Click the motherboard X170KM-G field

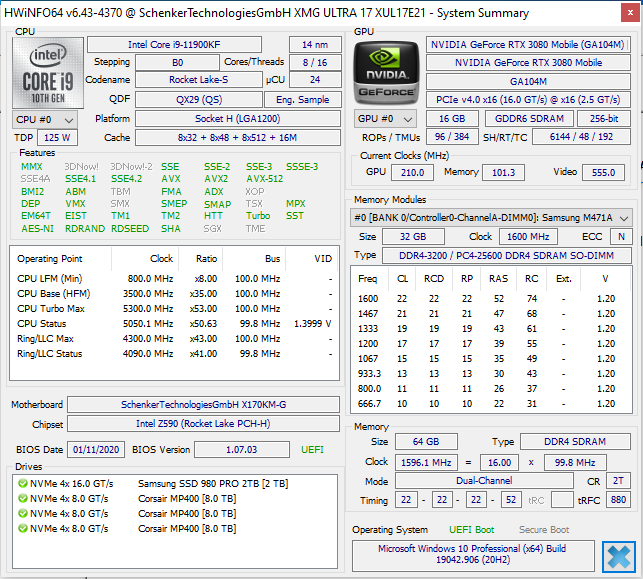tap(203, 404)
